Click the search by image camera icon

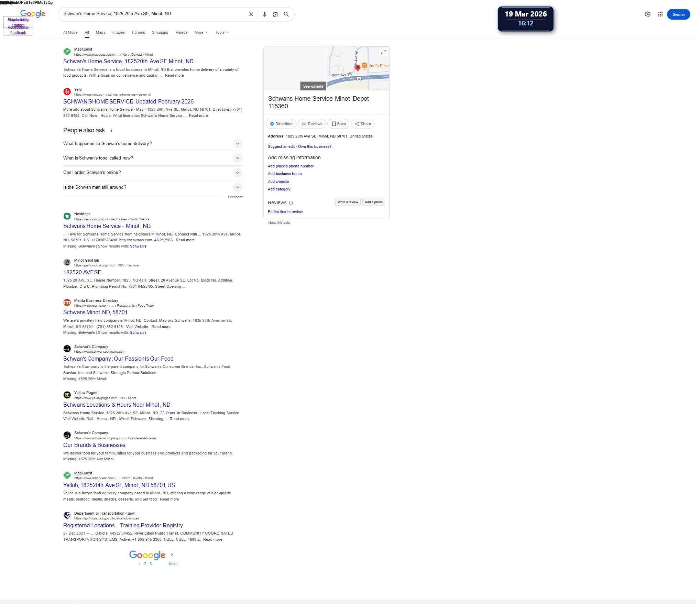(x=275, y=14)
